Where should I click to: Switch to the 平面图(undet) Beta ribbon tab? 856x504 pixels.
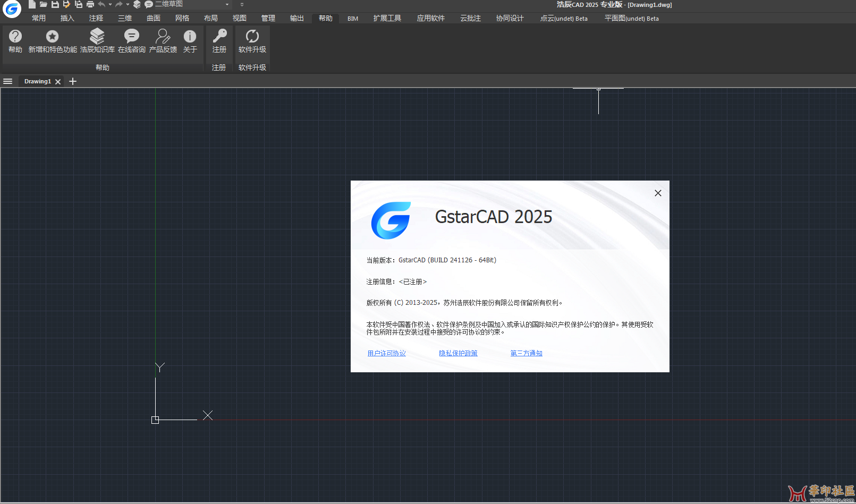click(632, 18)
